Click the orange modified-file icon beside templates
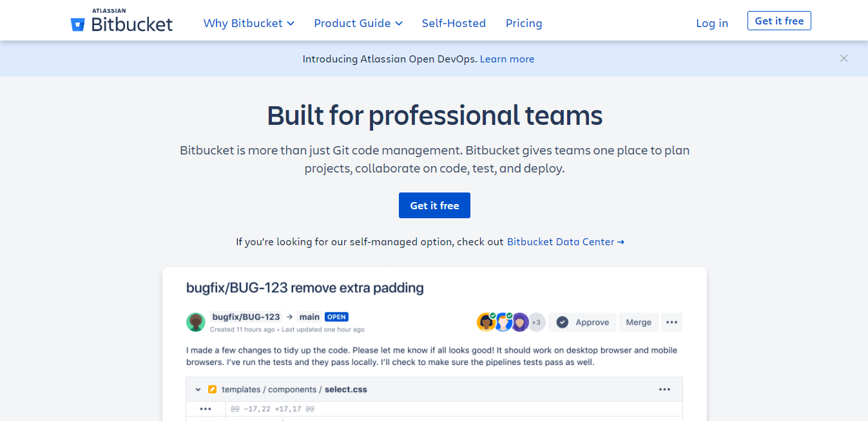 (212, 389)
